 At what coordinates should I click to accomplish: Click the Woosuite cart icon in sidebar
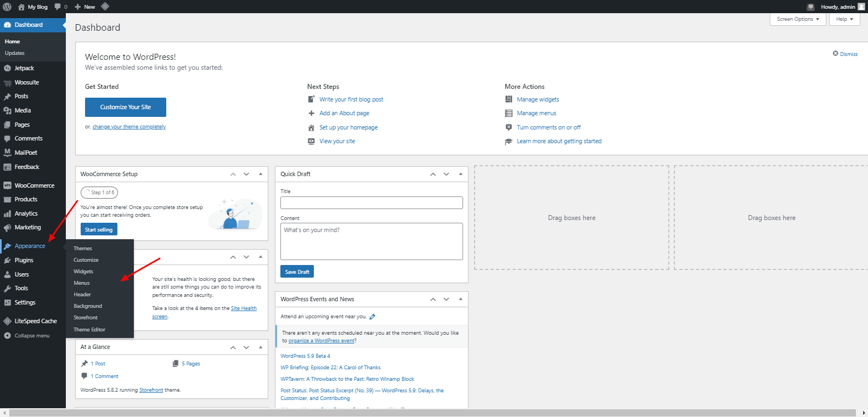pos(7,83)
